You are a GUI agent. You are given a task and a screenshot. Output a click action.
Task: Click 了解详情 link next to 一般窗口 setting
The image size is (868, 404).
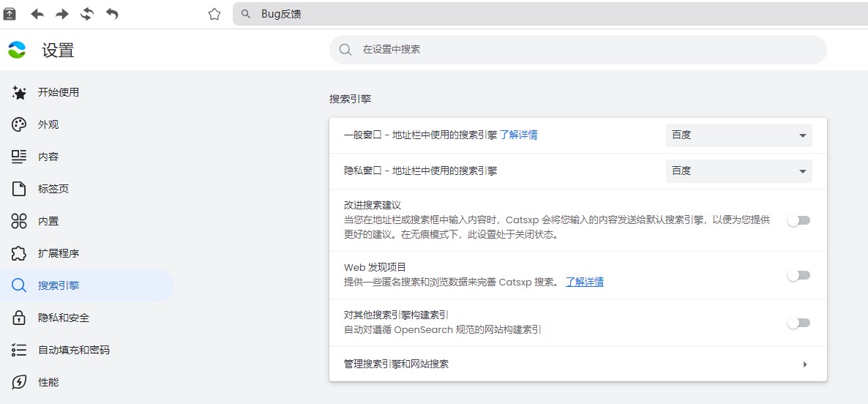[x=519, y=135]
